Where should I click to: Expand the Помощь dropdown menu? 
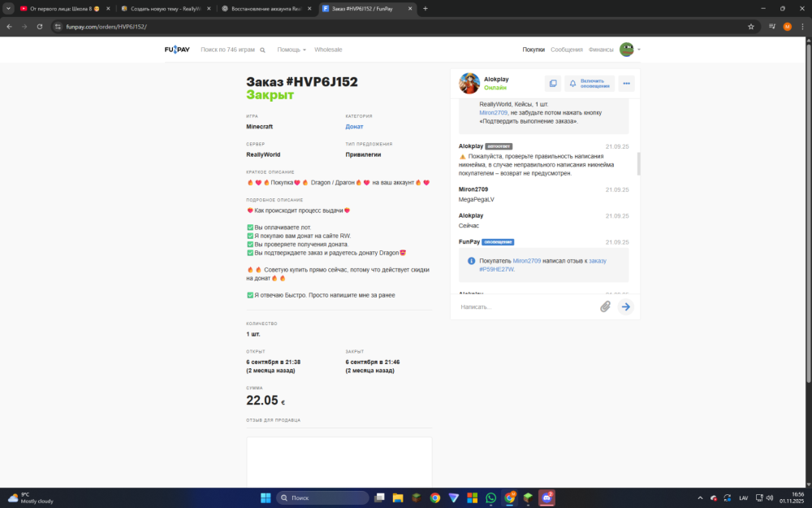point(291,50)
